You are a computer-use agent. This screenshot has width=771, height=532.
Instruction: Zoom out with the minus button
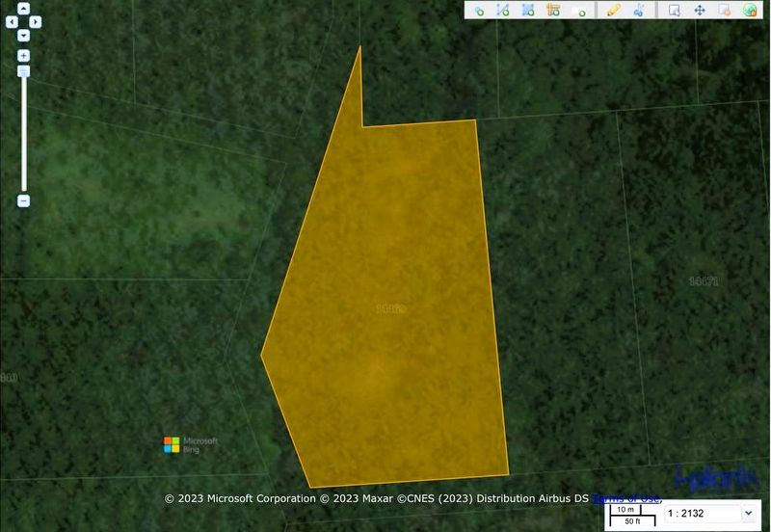tap(23, 200)
